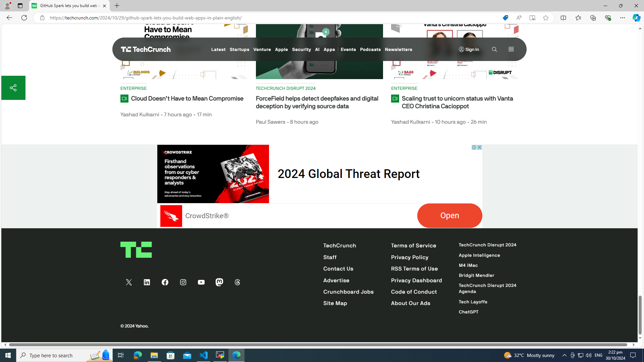Click the vertical scrollbar thumb
This screenshot has width=644, height=362.
(640, 315)
